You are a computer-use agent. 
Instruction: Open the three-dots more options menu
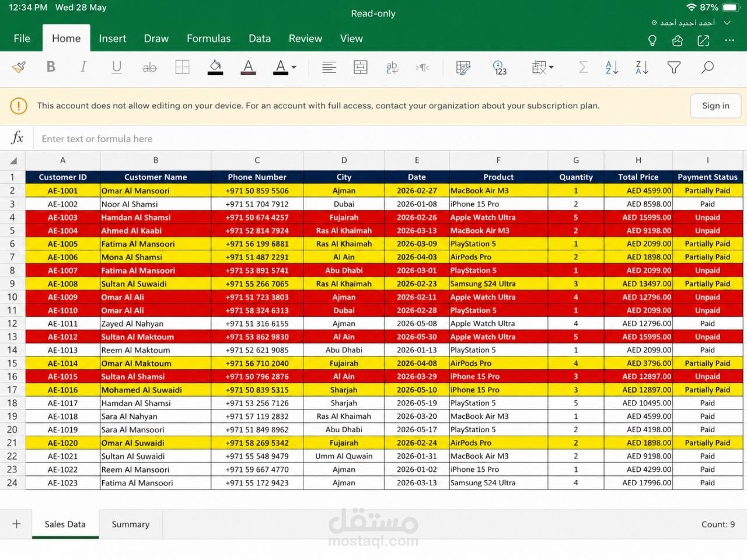(729, 40)
